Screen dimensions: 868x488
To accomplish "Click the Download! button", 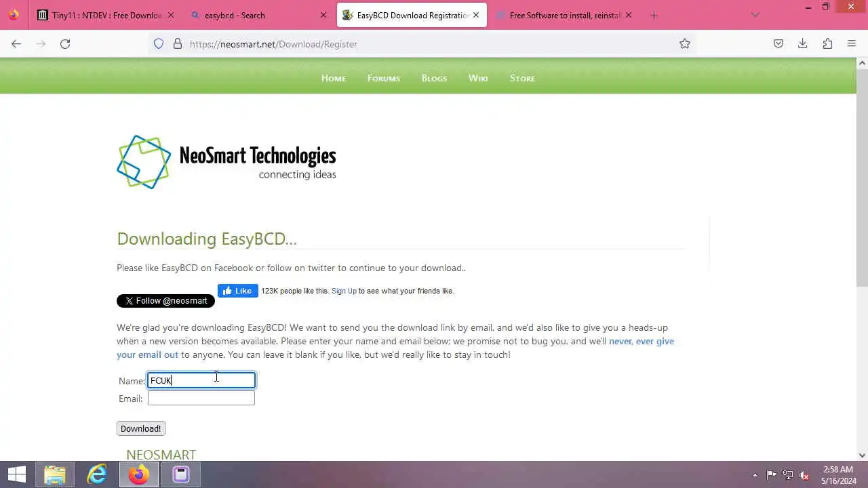I will (x=140, y=428).
